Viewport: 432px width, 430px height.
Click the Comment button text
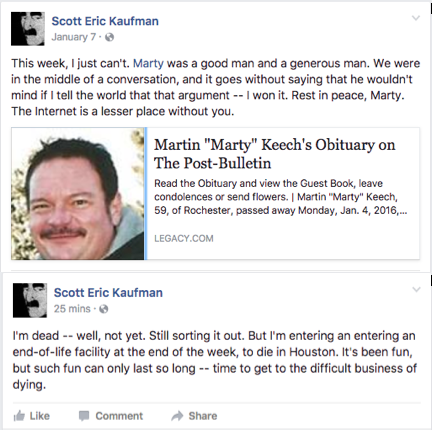pos(119,416)
